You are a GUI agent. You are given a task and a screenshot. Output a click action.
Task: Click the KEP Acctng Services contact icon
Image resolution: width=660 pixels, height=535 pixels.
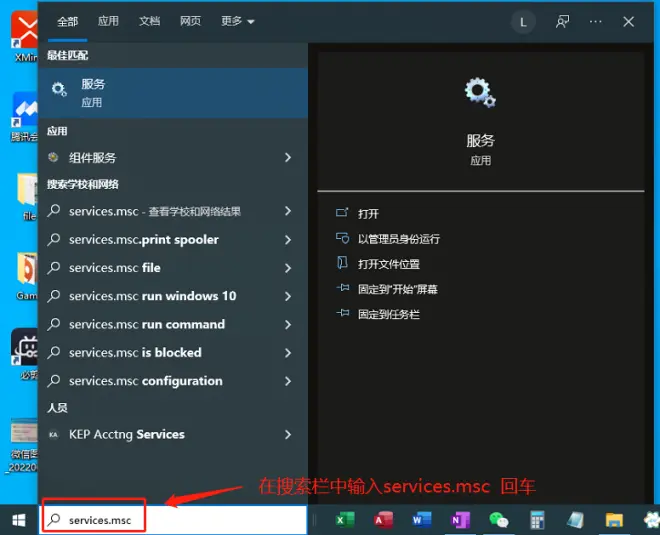[53, 434]
